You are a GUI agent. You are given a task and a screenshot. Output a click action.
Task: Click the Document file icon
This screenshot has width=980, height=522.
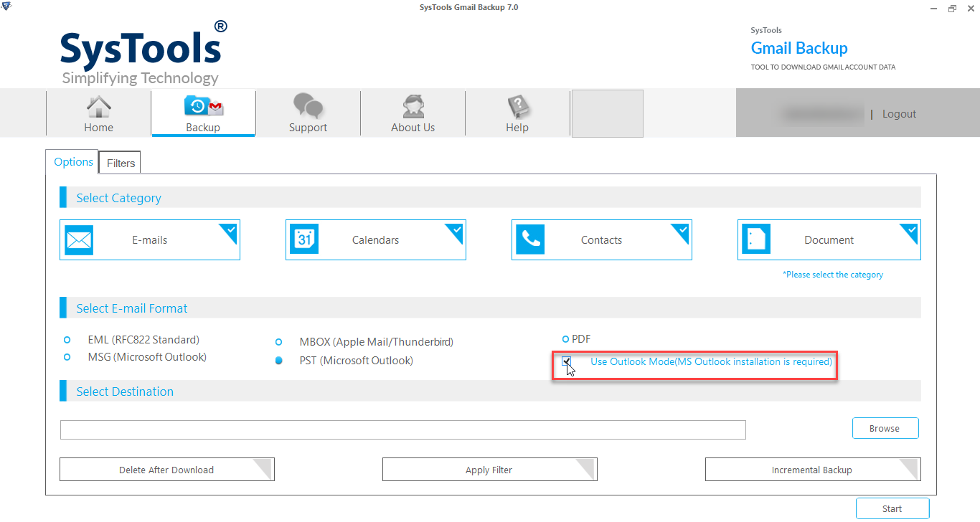(x=756, y=240)
